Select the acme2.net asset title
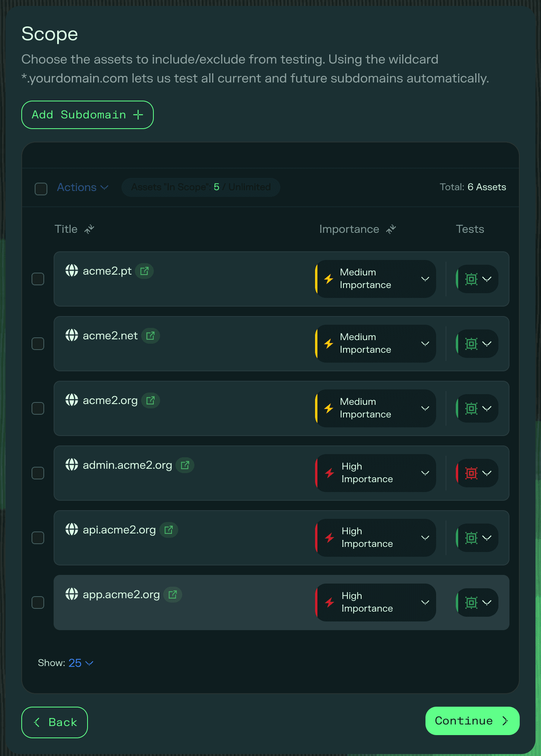The width and height of the screenshot is (541, 756). tap(110, 336)
